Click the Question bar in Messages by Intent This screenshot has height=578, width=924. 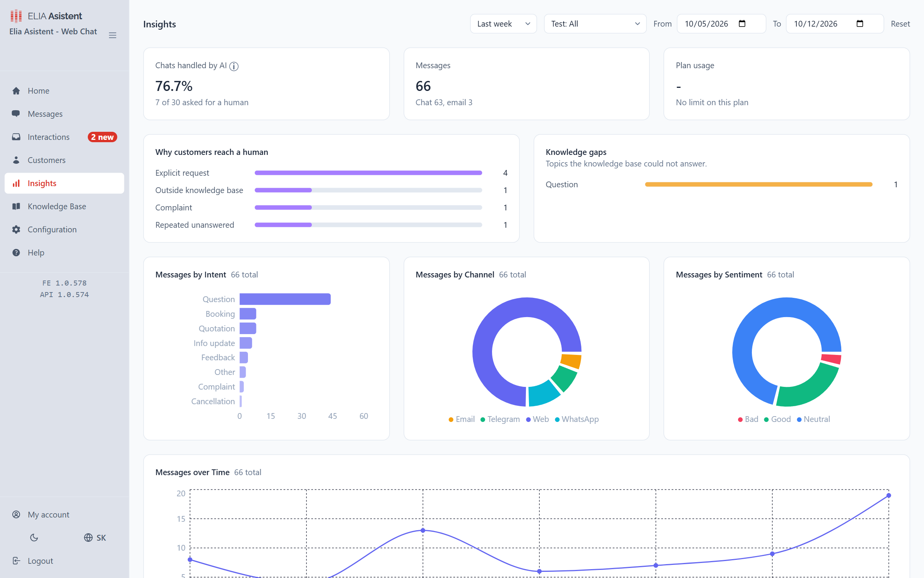click(285, 299)
